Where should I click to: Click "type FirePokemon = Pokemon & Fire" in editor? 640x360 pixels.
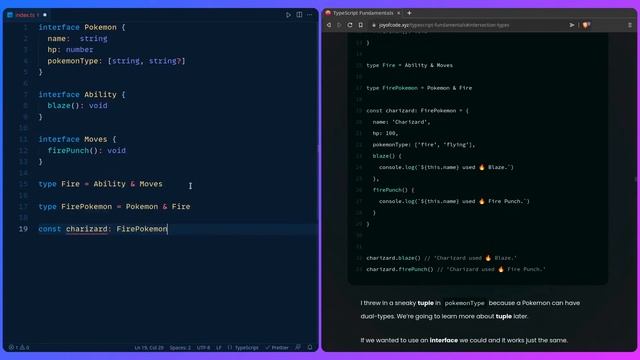click(x=114, y=207)
